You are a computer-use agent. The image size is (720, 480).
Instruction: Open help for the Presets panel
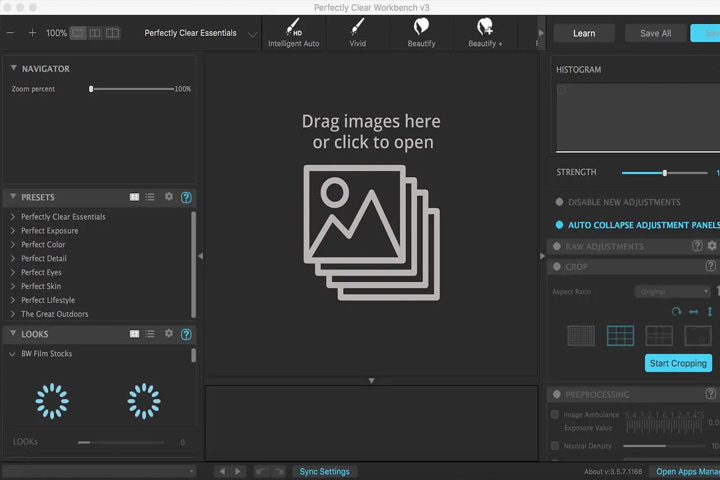coord(186,198)
